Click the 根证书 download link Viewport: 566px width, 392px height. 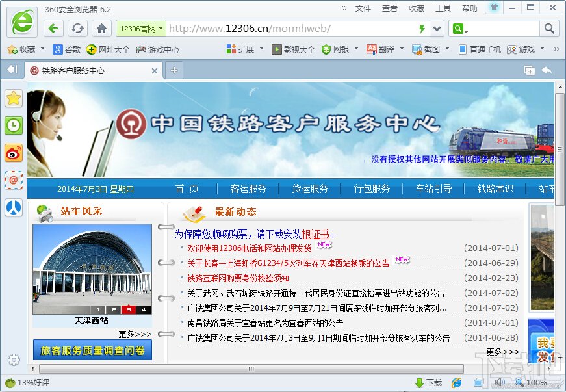[315, 234]
